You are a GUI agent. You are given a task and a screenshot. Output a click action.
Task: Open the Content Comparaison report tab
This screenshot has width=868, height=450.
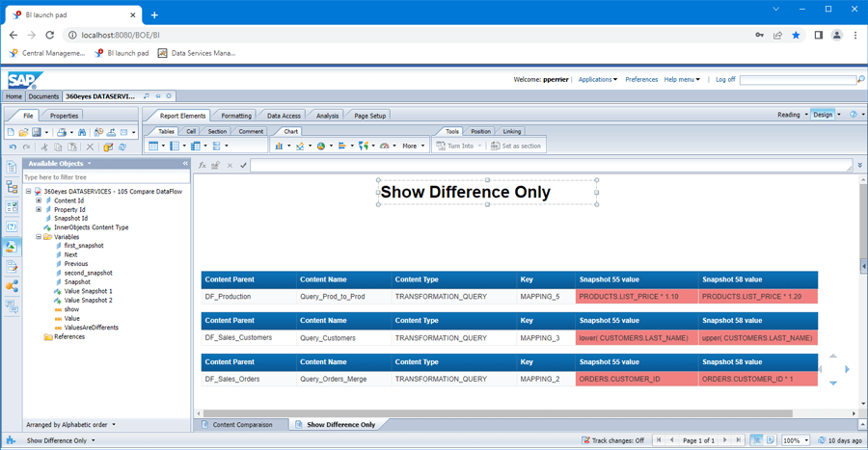[x=242, y=425]
